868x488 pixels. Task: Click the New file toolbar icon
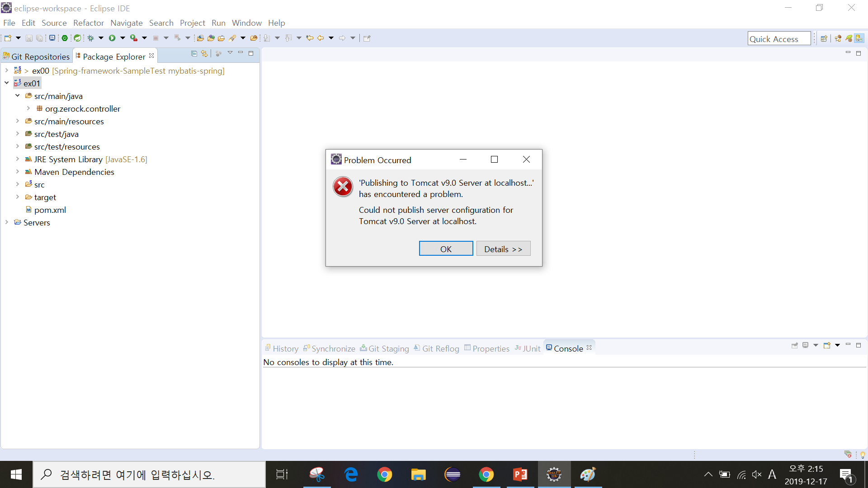8,38
